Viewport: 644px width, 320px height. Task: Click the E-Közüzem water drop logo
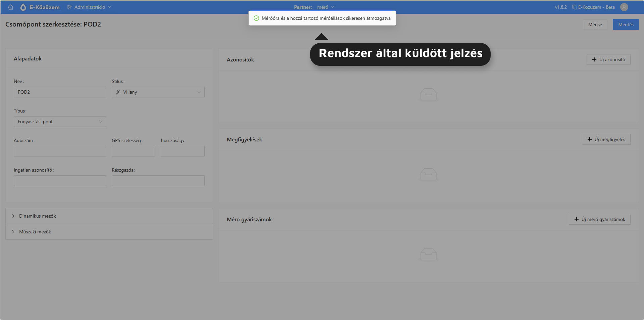point(23,7)
